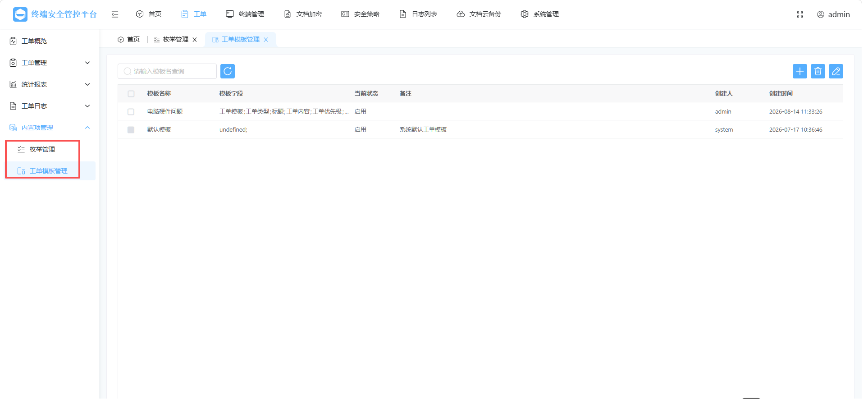868x399 pixels.
Task: Click the undefined; field cell
Action: (233, 129)
